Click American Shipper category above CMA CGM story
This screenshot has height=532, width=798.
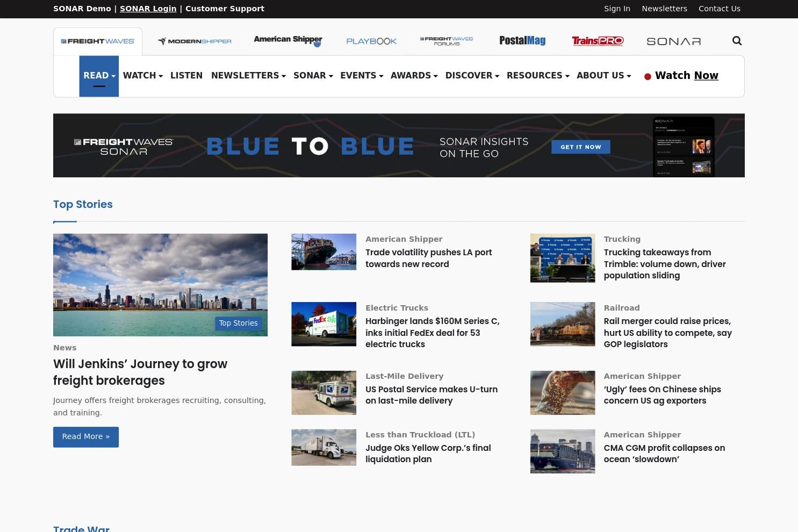pyautogui.click(x=642, y=435)
